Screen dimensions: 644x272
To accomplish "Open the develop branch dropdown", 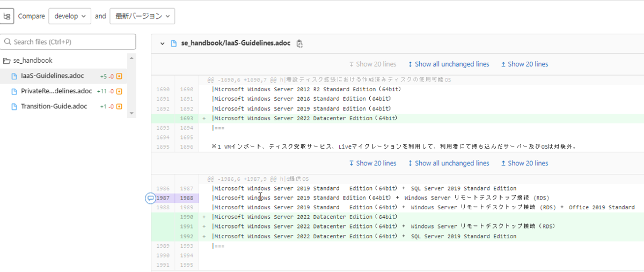I will (x=70, y=16).
